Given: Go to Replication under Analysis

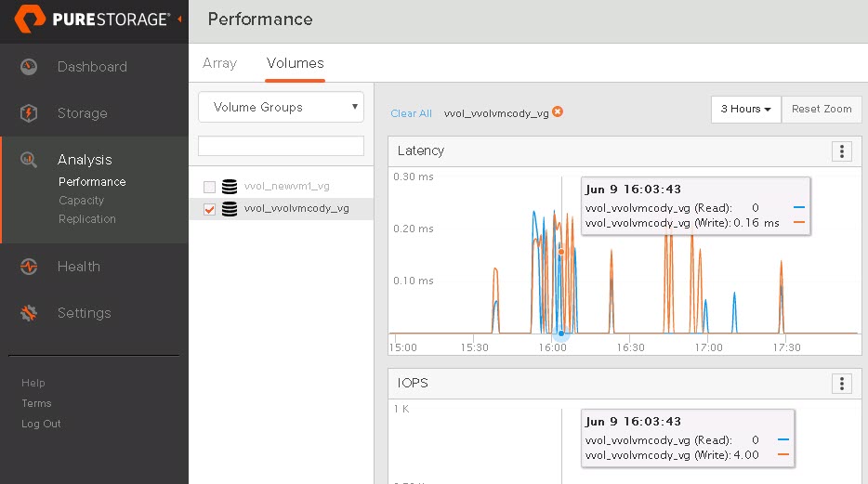Looking at the screenshot, I should pos(87,219).
